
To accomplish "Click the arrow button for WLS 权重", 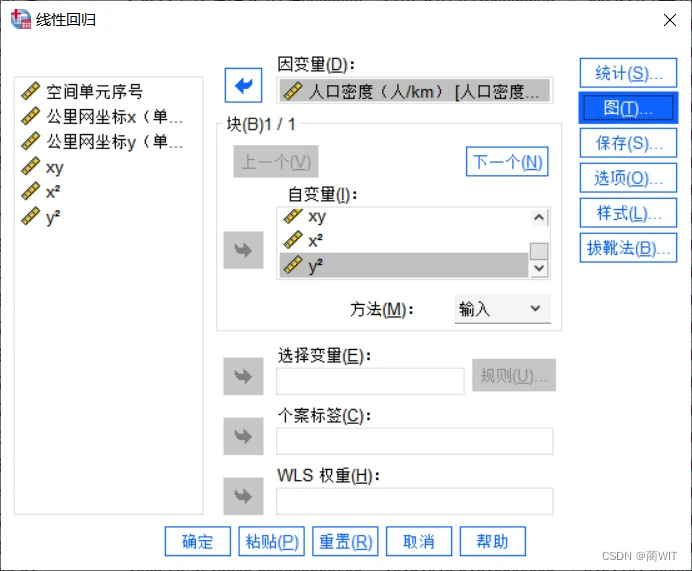I will pyautogui.click(x=243, y=496).
